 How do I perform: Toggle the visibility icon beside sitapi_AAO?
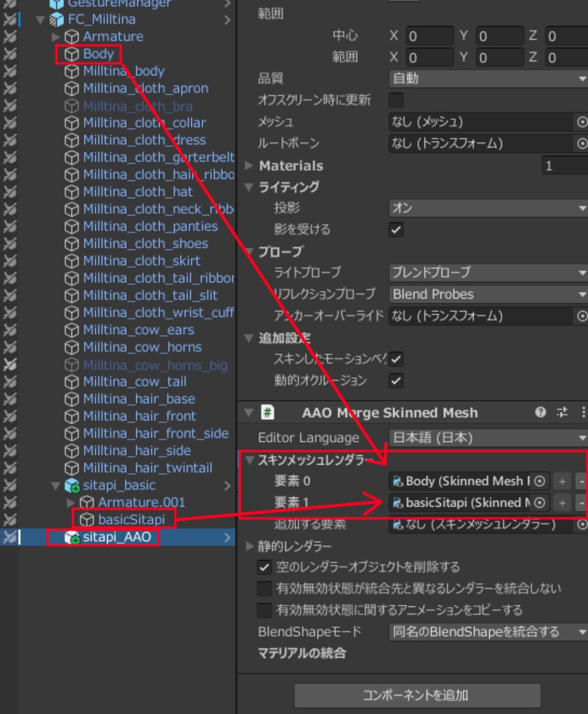tap(10, 538)
